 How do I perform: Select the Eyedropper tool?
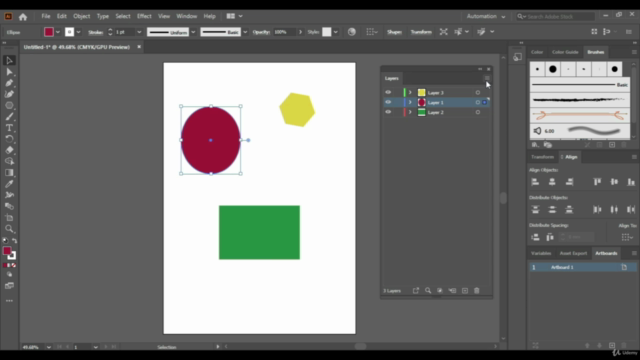(x=9, y=184)
